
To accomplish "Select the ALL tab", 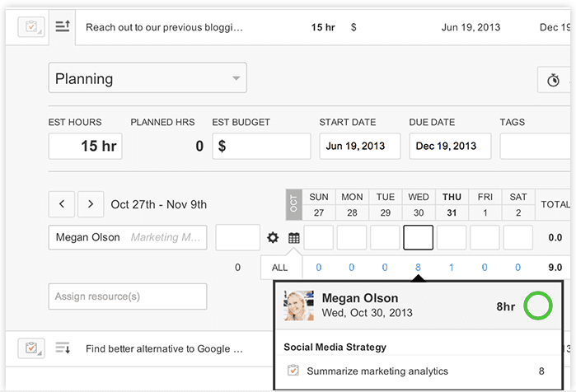I will click(280, 267).
